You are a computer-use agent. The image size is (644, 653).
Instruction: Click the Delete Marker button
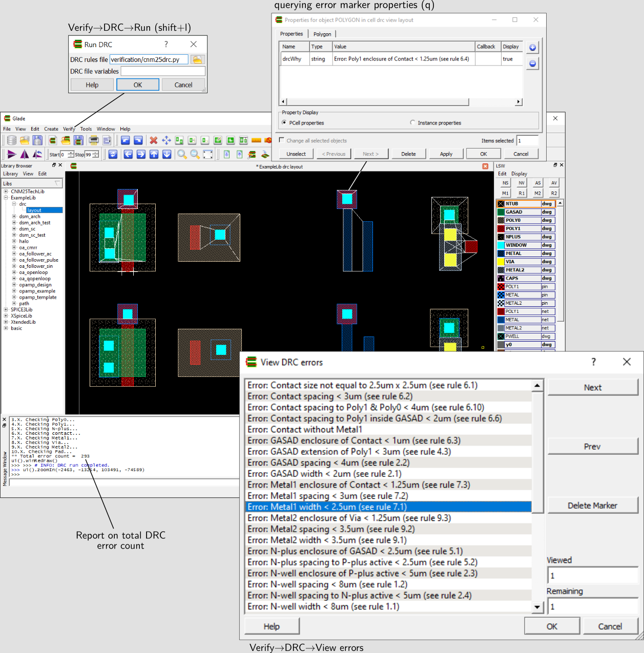tap(592, 505)
